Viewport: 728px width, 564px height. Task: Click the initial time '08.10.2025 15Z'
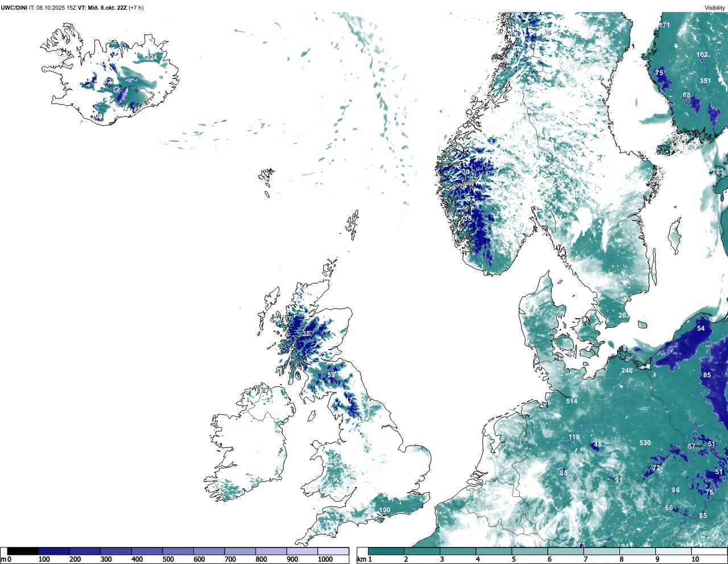[56, 8]
